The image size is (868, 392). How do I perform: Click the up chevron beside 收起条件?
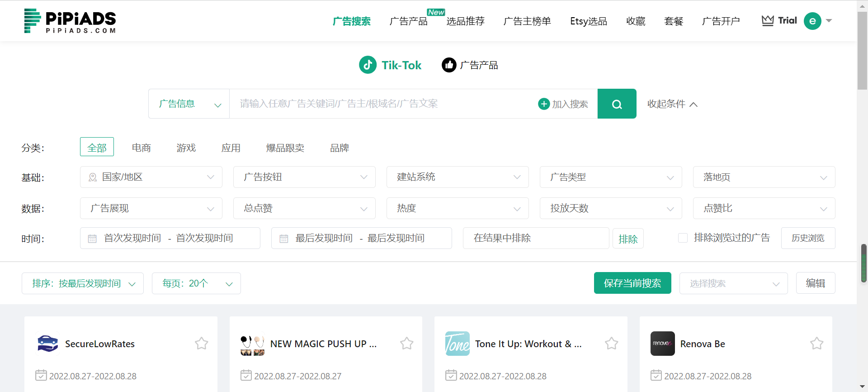(693, 105)
